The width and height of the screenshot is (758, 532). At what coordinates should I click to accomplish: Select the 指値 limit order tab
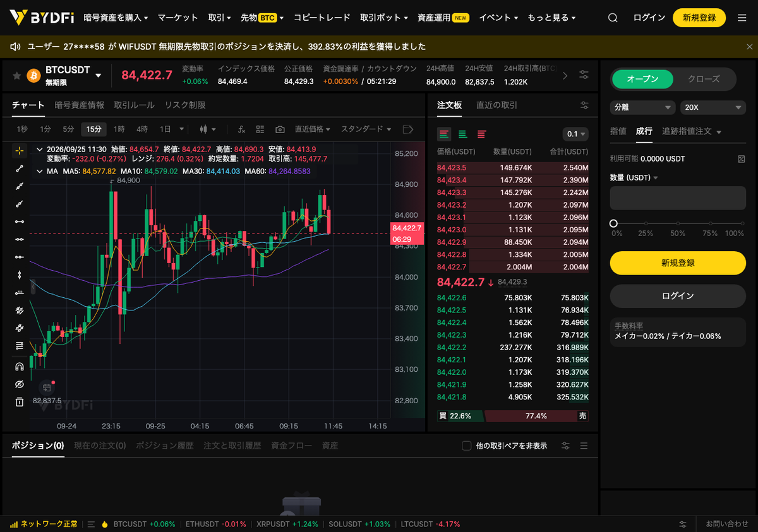[x=618, y=131]
